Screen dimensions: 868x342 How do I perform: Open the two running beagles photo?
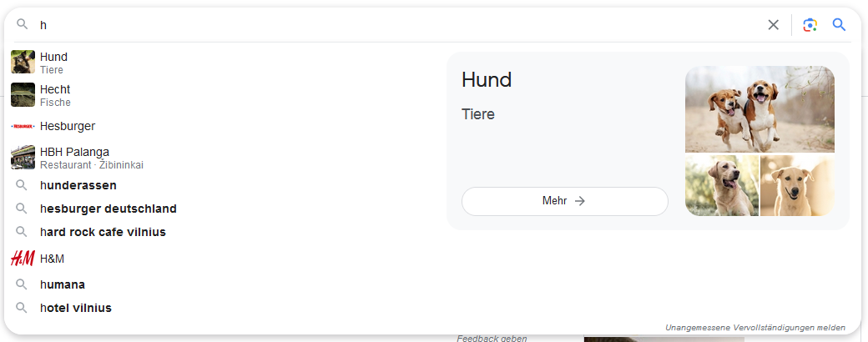(759, 108)
